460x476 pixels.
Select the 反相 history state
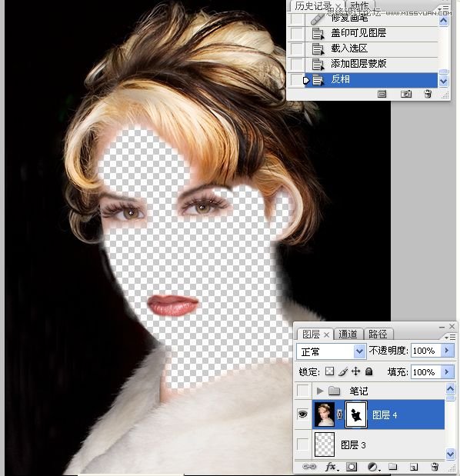click(371, 80)
